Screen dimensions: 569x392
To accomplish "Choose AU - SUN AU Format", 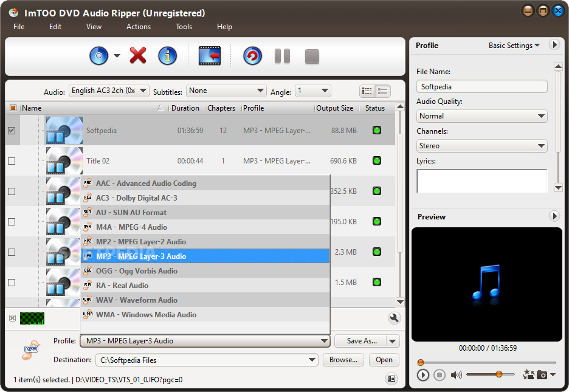I will click(205, 212).
